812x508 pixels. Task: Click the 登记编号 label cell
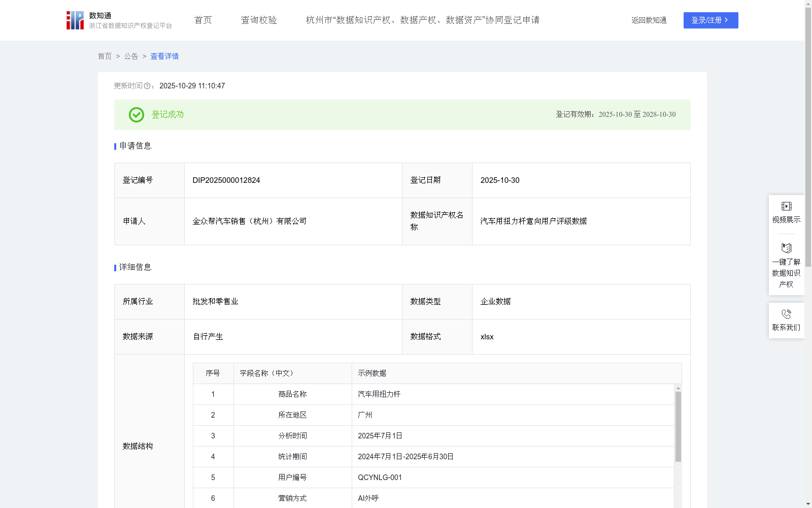(150, 180)
